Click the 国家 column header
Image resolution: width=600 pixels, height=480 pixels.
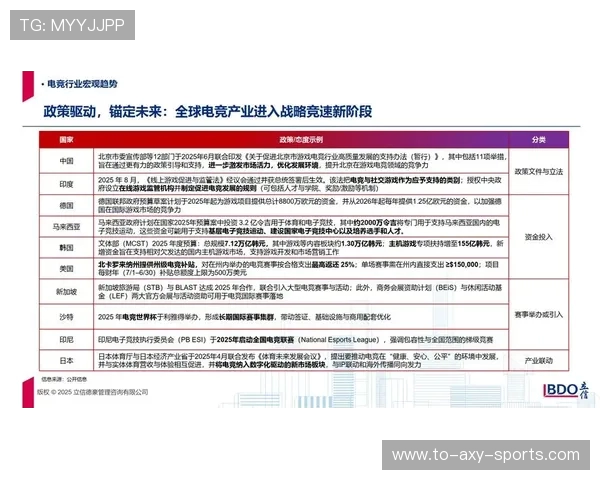pos(66,140)
